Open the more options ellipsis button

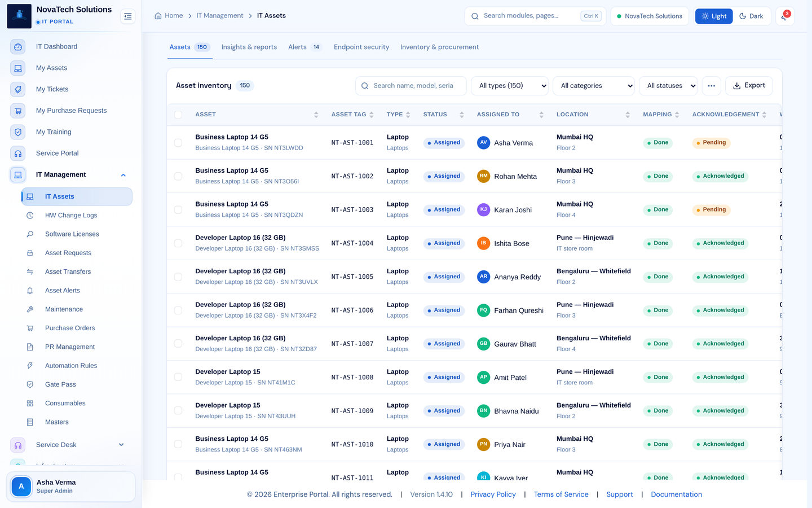point(712,86)
